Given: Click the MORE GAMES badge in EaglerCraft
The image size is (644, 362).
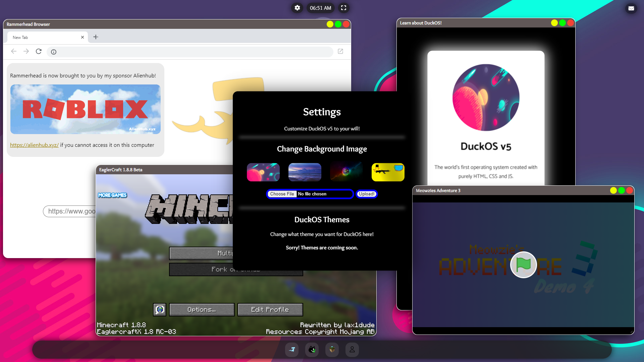Looking at the screenshot, I should [x=112, y=195].
